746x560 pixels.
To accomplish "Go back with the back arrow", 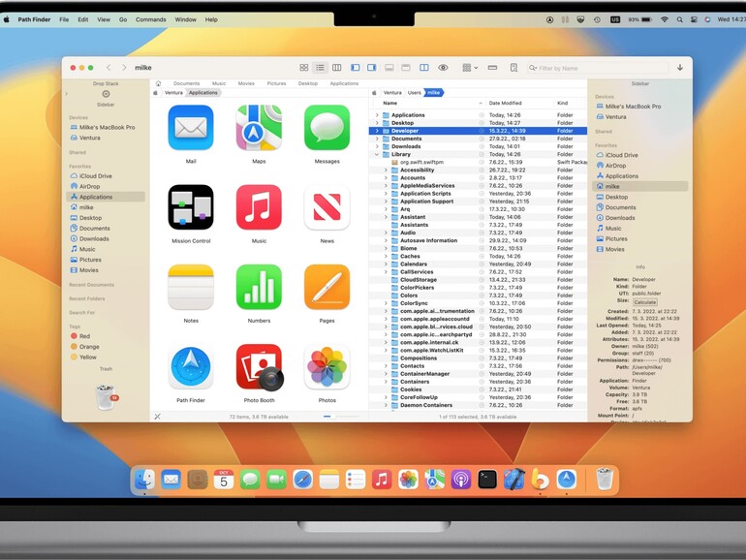I will click(109, 68).
